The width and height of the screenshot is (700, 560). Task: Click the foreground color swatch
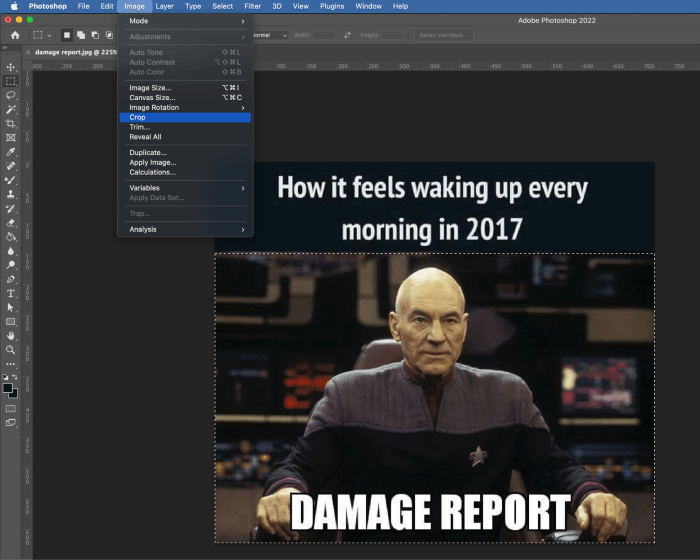tap(8, 388)
